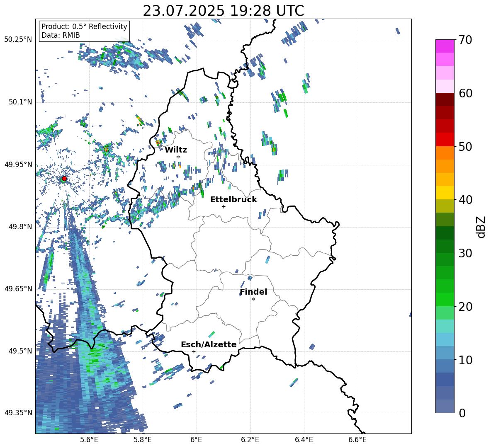
Task: Click the Ettelbruck station cross marker
Action: (x=224, y=206)
